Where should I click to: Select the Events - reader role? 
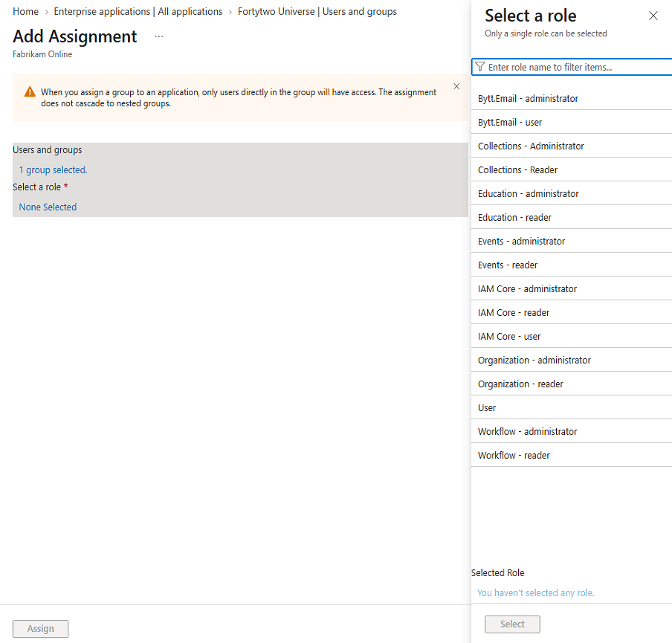click(572, 265)
